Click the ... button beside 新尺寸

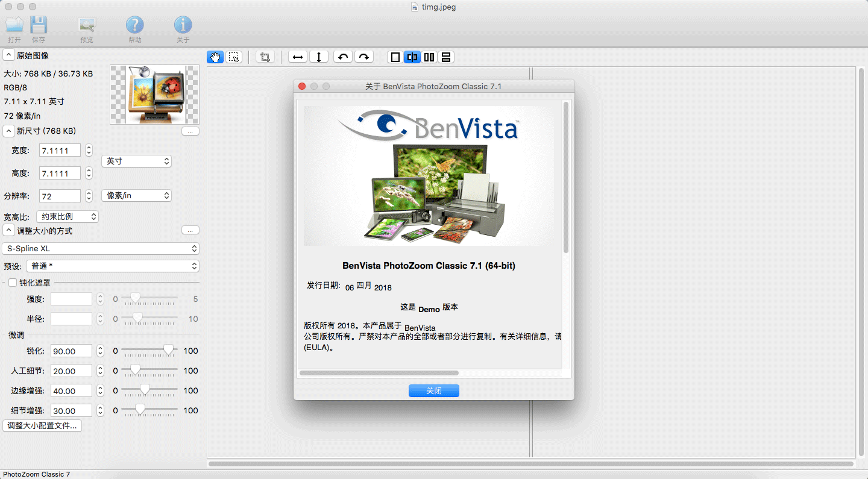[190, 131]
